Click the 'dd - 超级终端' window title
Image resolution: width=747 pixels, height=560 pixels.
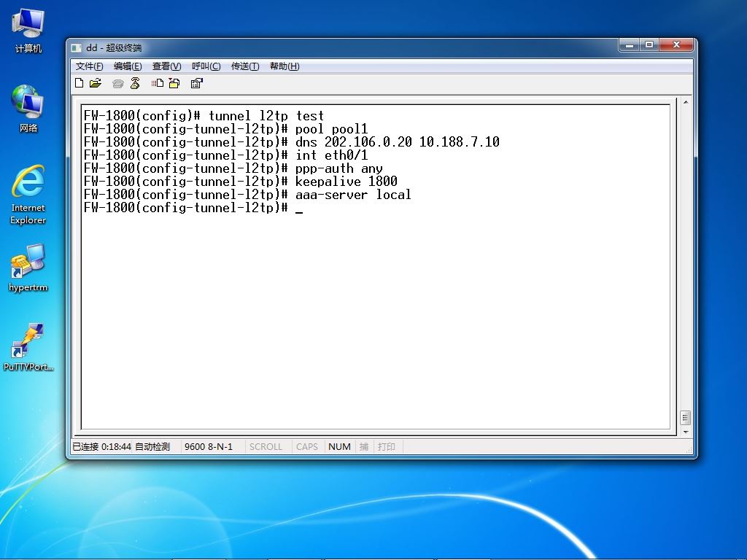pyautogui.click(x=114, y=47)
